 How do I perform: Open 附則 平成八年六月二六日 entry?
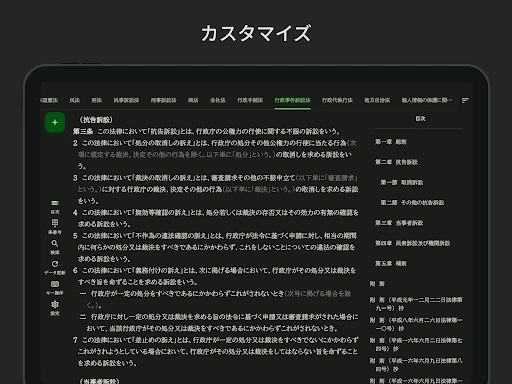(416, 324)
